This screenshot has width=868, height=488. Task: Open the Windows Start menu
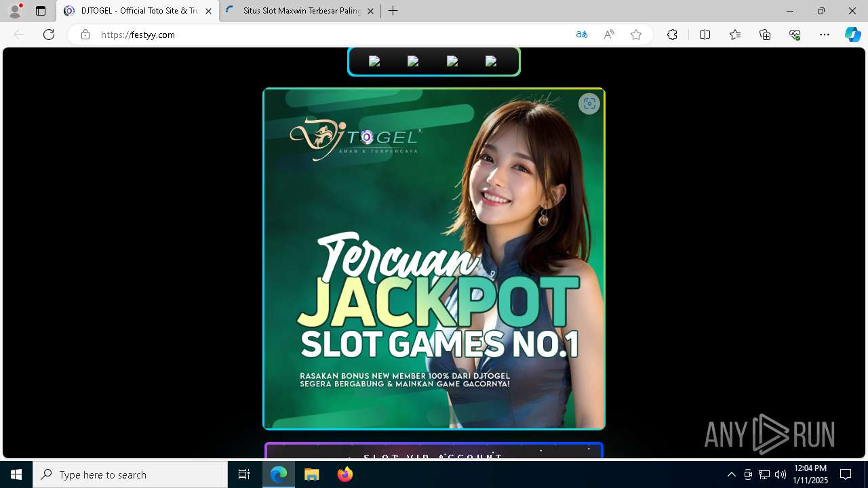pos(16,474)
